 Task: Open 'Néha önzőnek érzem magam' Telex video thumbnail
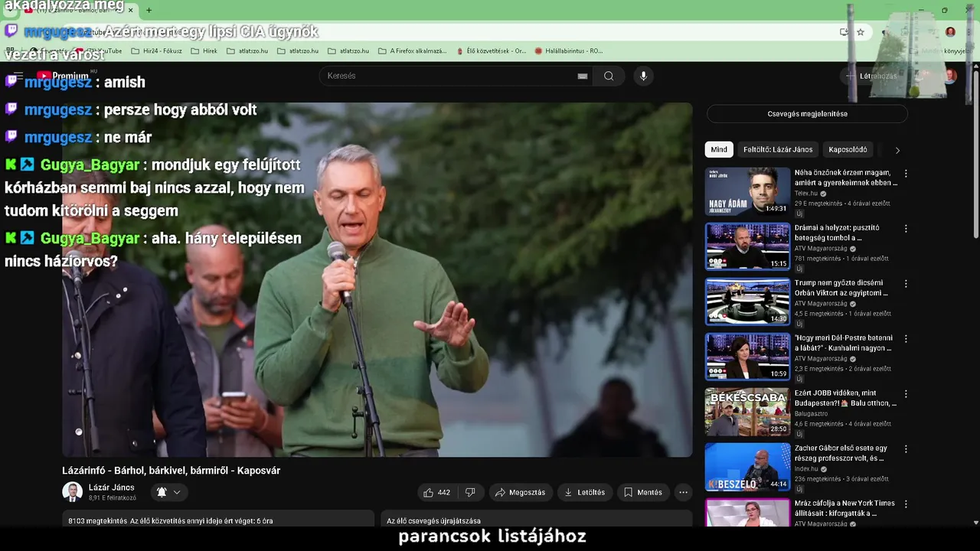747,191
